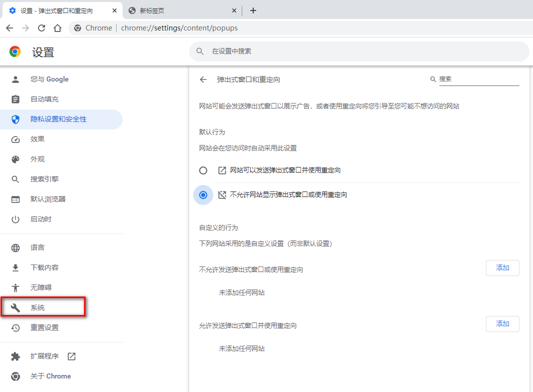Image resolution: width=533 pixels, height=392 pixels.
Task: Close the 新标签页 tab
Action: (234, 10)
